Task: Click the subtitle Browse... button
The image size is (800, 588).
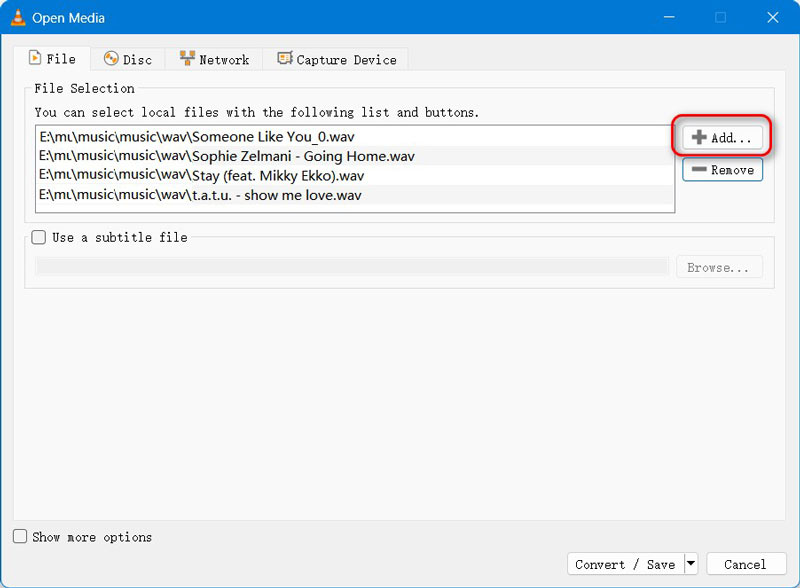Action: 719,267
